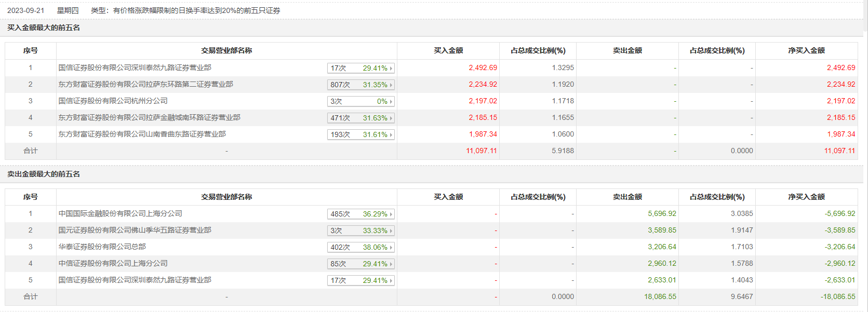
Task: Open 国信证券深圳泰然九路 link in the sell table
Action: pyautogui.click(x=135, y=280)
